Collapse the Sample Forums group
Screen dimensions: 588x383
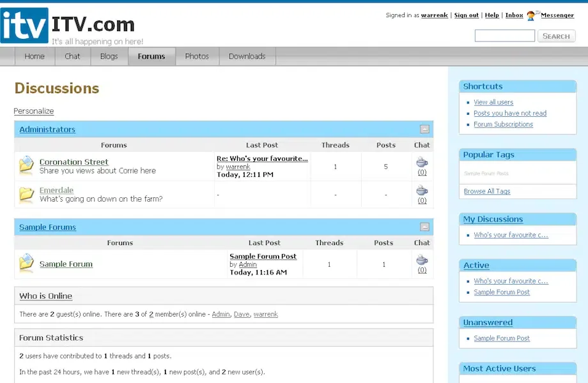pyautogui.click(x=424, y=227)
